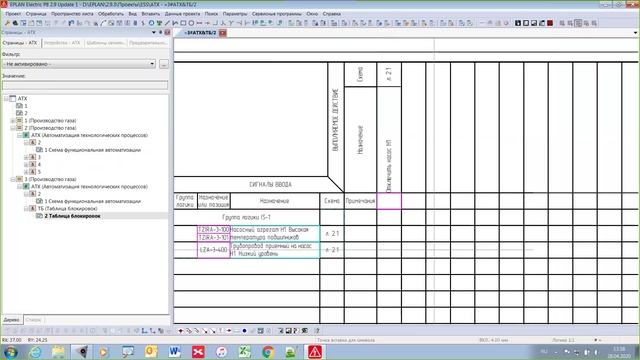This screenshot has width=640, height=360.
Task: Open Excel from taskbar
Action: pos(245,352)
